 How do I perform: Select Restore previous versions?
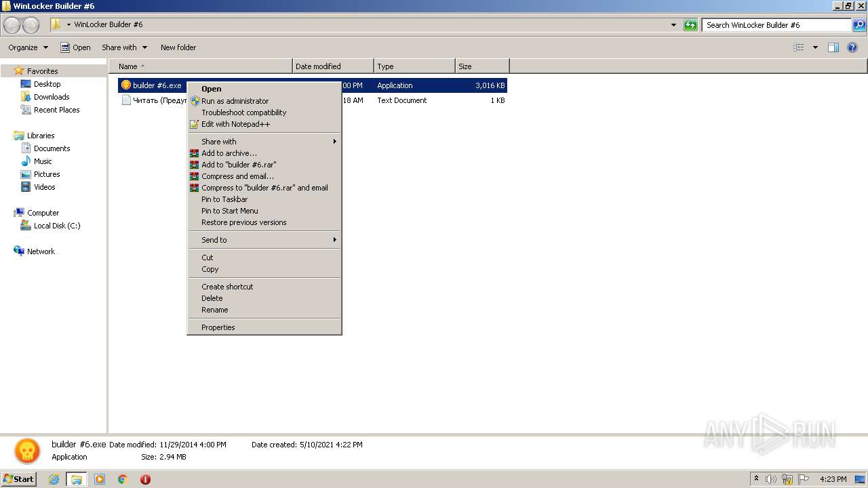pos(264,222)
